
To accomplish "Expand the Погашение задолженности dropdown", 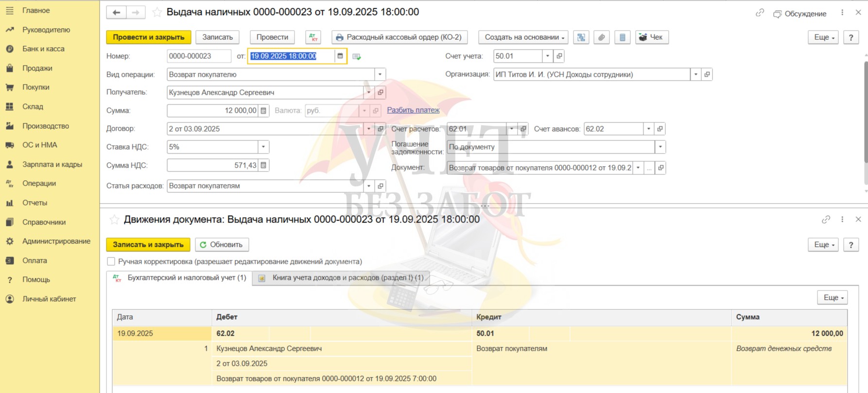I will tap(660, 147).
